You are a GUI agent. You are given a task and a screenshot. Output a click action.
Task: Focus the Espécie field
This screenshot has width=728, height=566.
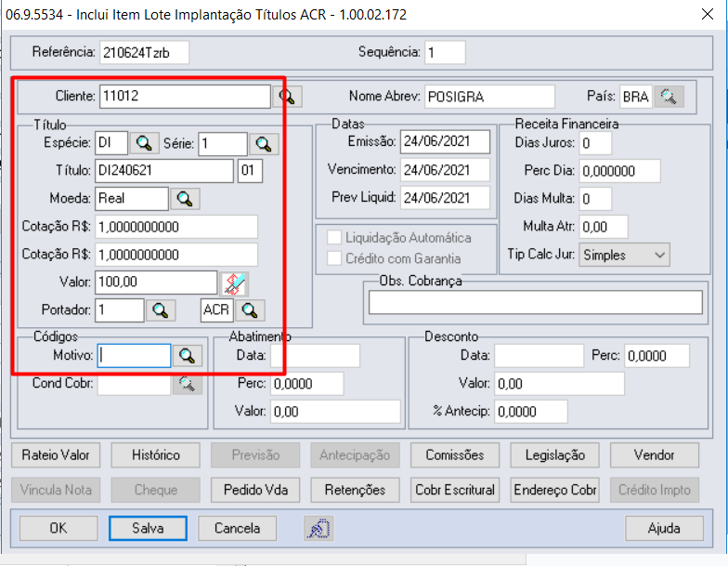point(111,143)
